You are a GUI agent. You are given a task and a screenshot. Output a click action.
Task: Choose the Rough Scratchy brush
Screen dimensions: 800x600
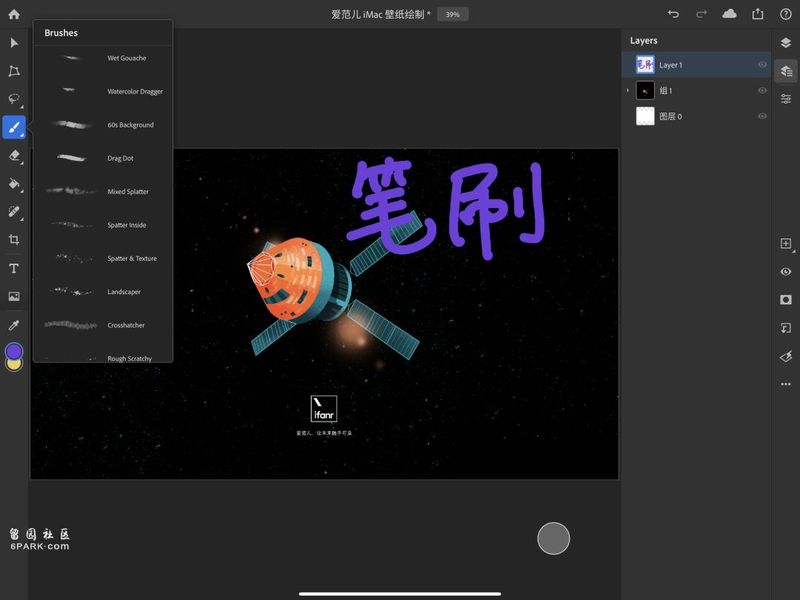(103, 357)
